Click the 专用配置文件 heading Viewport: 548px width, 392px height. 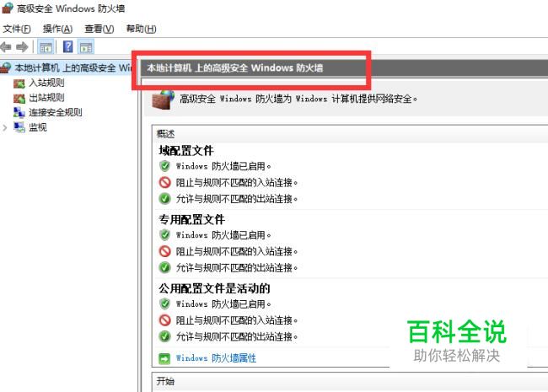191,219
